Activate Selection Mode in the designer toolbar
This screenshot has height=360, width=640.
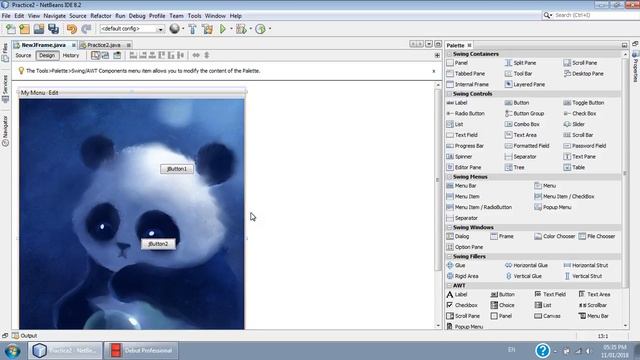point(95,56)
